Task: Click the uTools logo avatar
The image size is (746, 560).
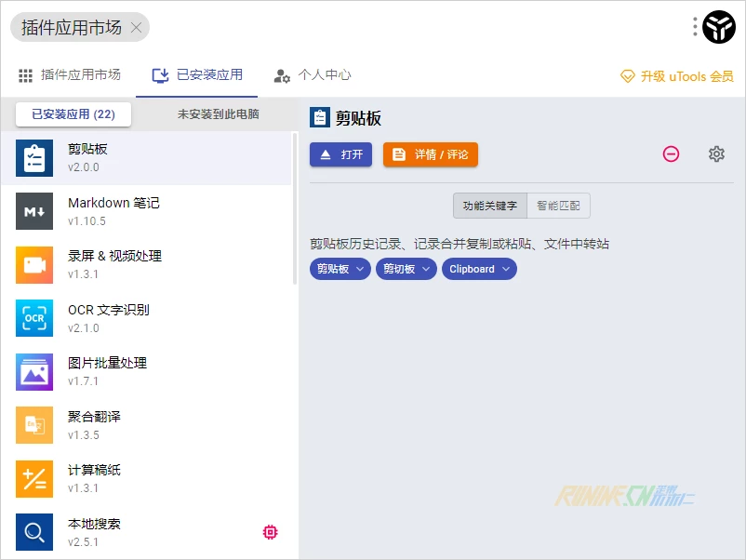Action: pos(719,28)
